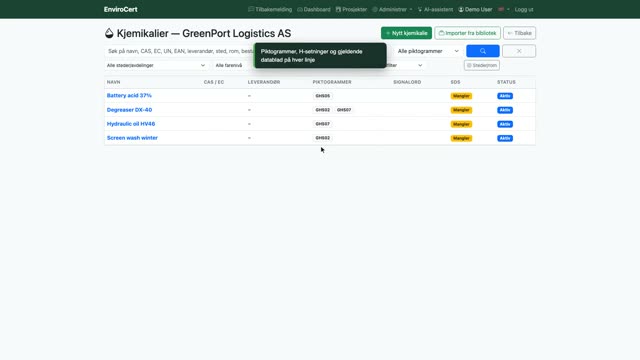Click the SIGNALORD column header

407,82
